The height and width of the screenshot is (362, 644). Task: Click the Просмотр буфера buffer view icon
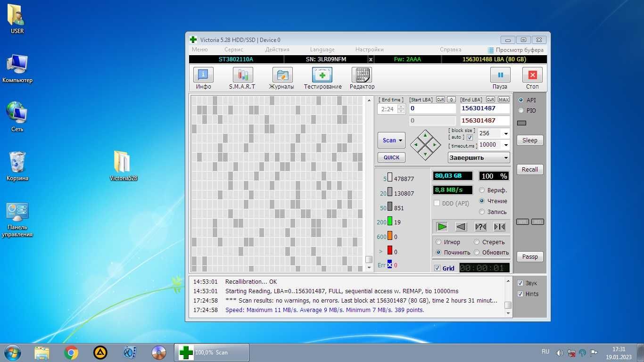coord(491,50)
